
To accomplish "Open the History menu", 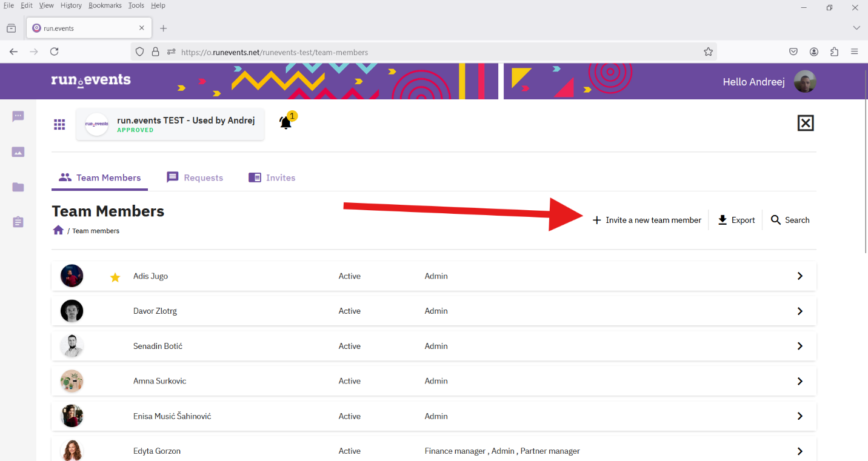I will [71, 5].
